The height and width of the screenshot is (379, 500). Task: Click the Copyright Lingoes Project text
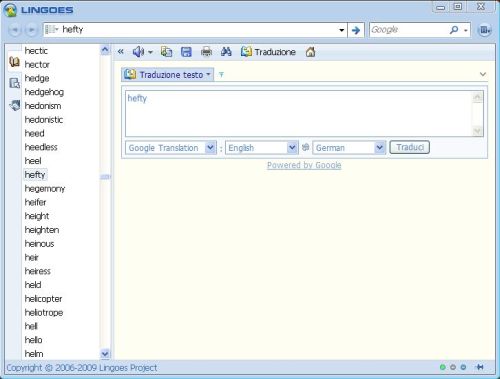[82, 368]
